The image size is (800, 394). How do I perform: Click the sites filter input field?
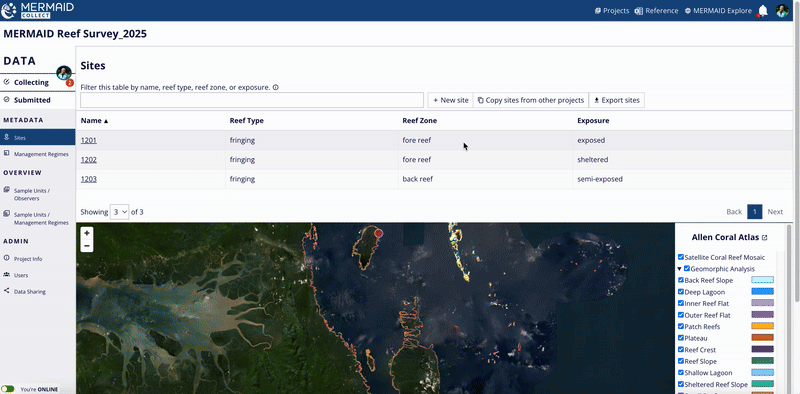[x=252, y=100]
